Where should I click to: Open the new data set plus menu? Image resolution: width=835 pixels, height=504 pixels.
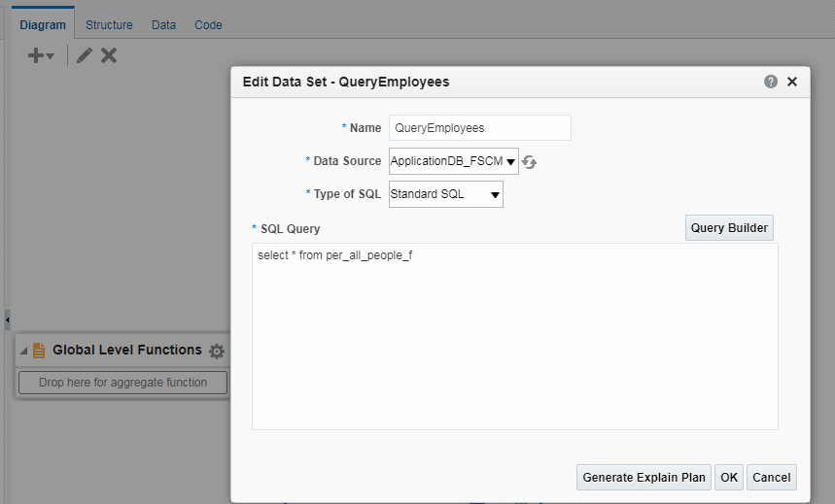[41, 56]
